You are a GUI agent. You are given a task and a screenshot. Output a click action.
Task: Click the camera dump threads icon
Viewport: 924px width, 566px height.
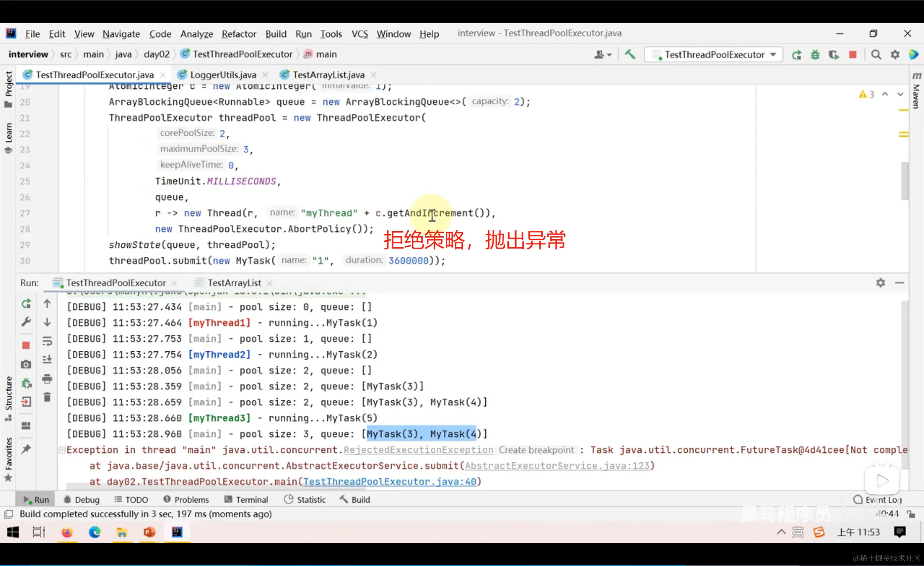click(26, 364)
